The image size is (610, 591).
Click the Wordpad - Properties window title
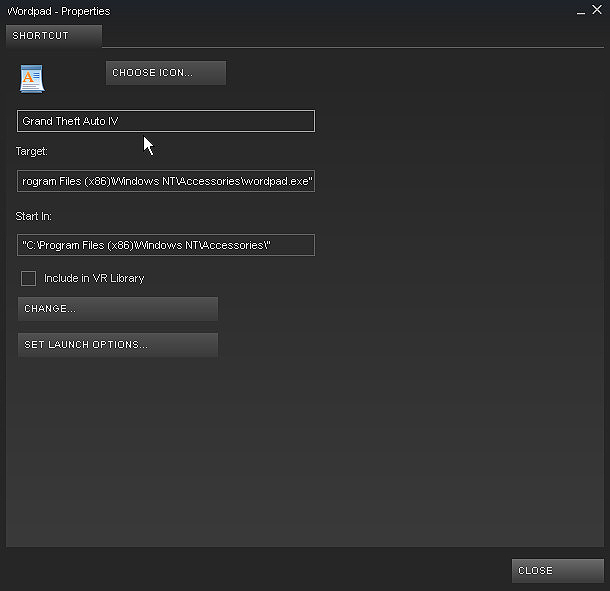[x=59, y=11]
